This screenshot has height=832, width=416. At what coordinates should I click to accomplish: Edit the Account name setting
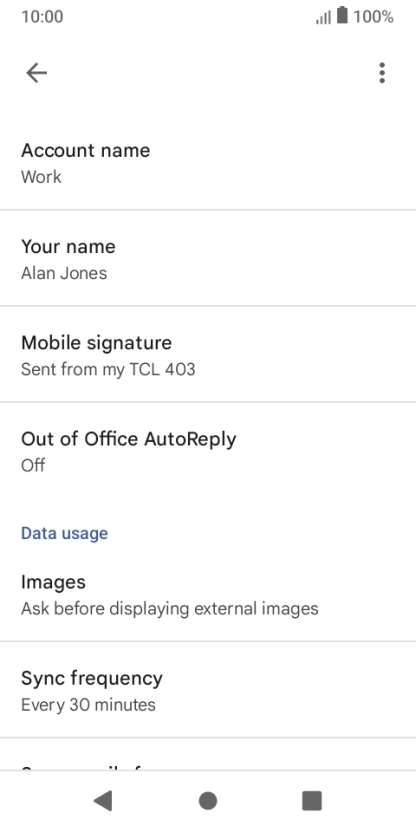tap(208, 162)
